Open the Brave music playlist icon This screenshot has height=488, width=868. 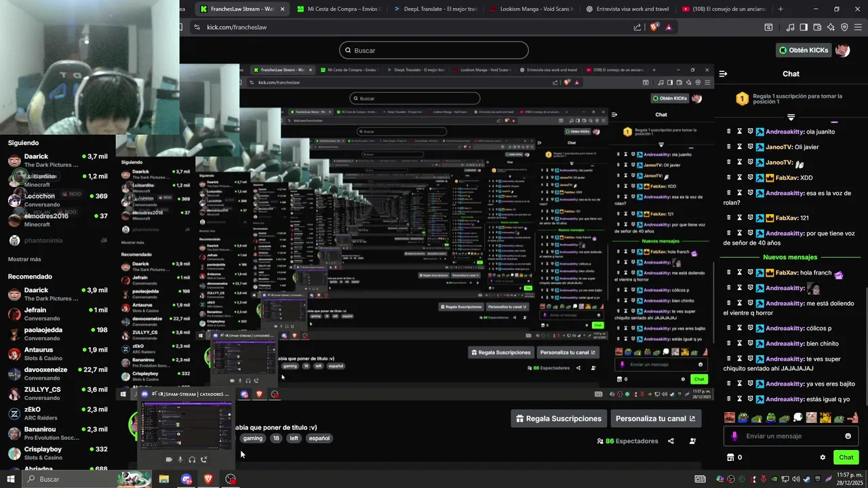(x=791, y=27)
